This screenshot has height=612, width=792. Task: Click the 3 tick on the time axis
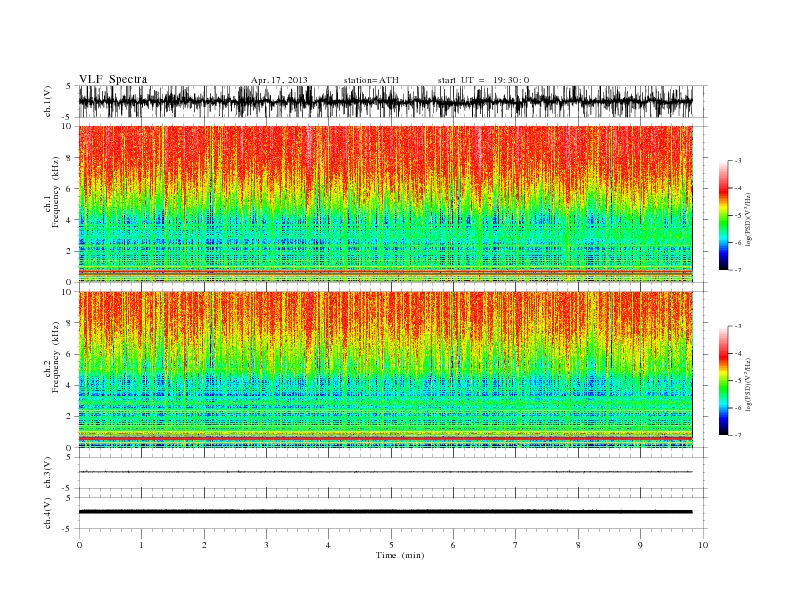(266, 545)
